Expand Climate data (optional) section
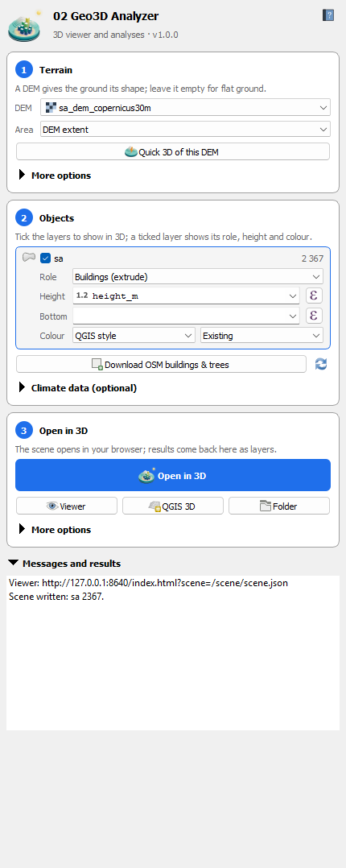Viewport: 346px width, 868px height. tap(77, 388)
